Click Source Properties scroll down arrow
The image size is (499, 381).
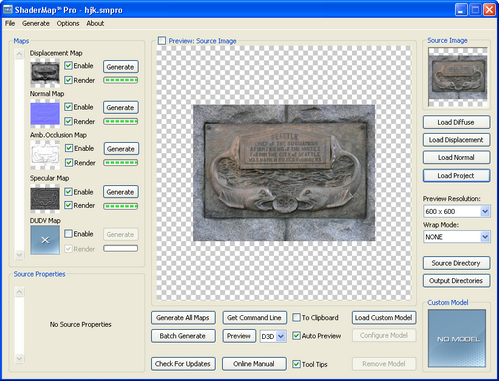pyautogui.click(x=19, y=359)
